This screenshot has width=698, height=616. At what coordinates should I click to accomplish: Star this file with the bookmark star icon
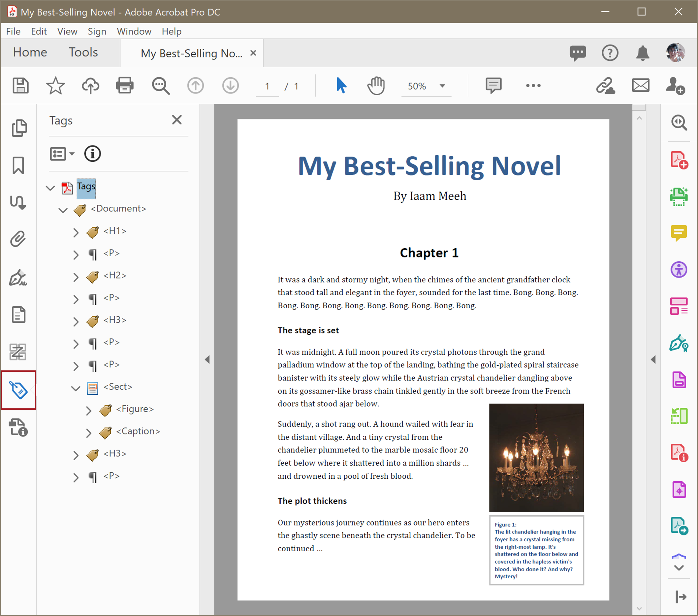[x=55, y=86]
